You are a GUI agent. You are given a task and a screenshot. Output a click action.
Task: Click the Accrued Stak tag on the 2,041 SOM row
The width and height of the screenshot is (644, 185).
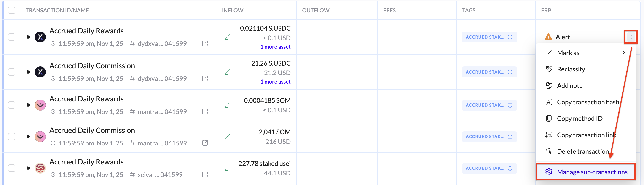[x=485, y=137]
